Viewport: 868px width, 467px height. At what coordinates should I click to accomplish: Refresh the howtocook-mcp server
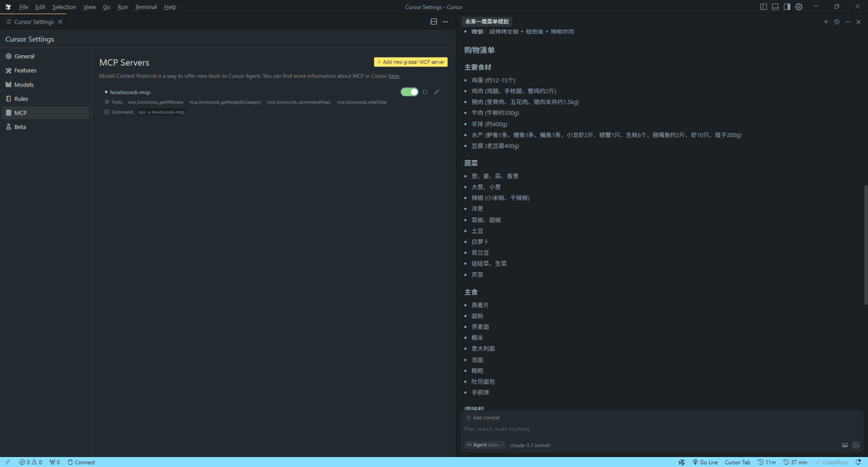coord(425,92)
